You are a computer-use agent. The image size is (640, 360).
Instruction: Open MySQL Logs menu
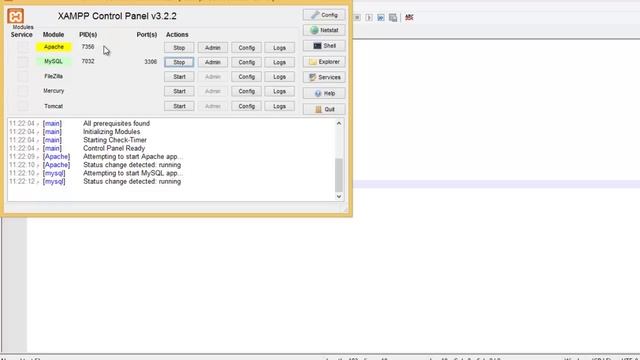pos(280,62)
